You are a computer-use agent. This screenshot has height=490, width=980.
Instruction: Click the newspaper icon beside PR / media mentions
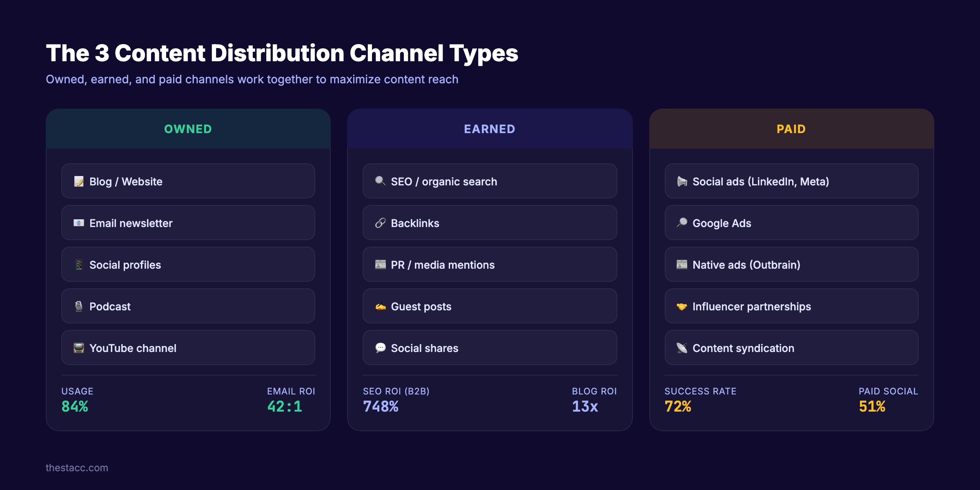(380, 265)
